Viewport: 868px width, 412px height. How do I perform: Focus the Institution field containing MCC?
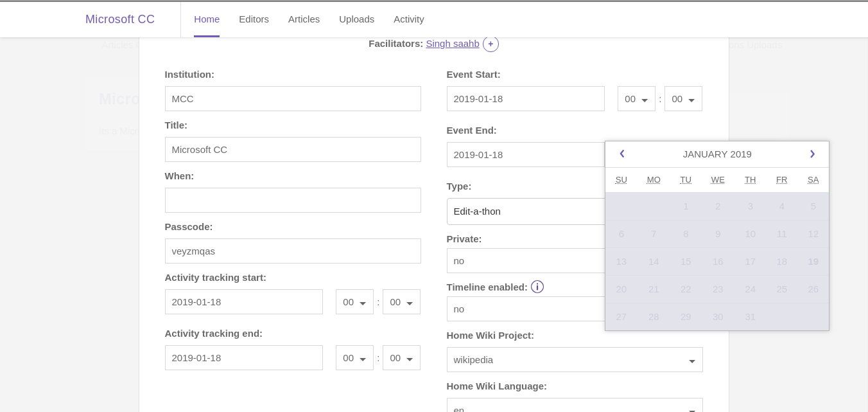293,99
